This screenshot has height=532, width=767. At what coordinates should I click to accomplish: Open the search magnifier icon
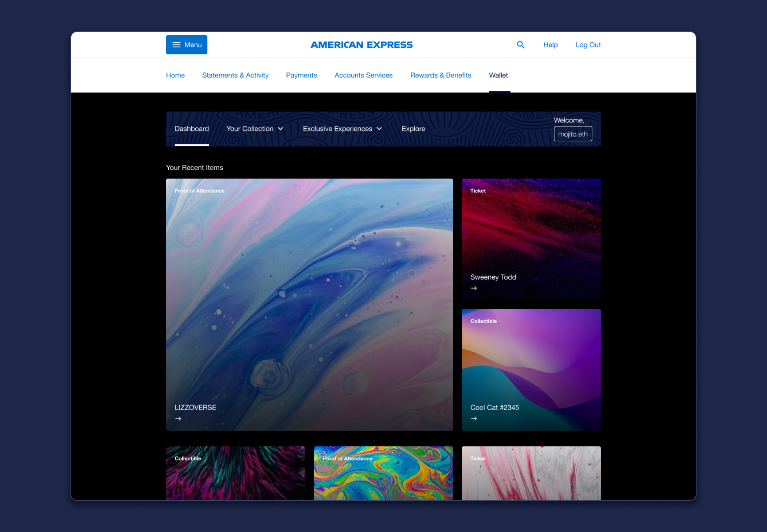(520, 45)
